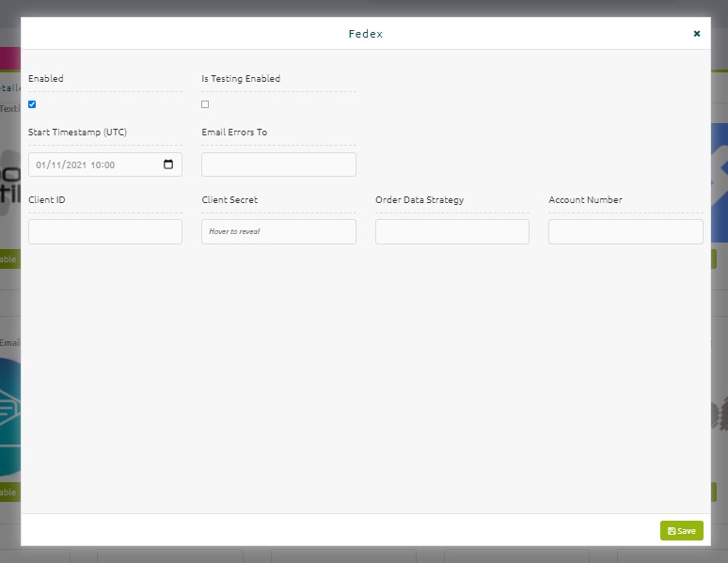Click the Email Errors To label
Viewport: 728px width, 563px height.
[x=234, y=132]
